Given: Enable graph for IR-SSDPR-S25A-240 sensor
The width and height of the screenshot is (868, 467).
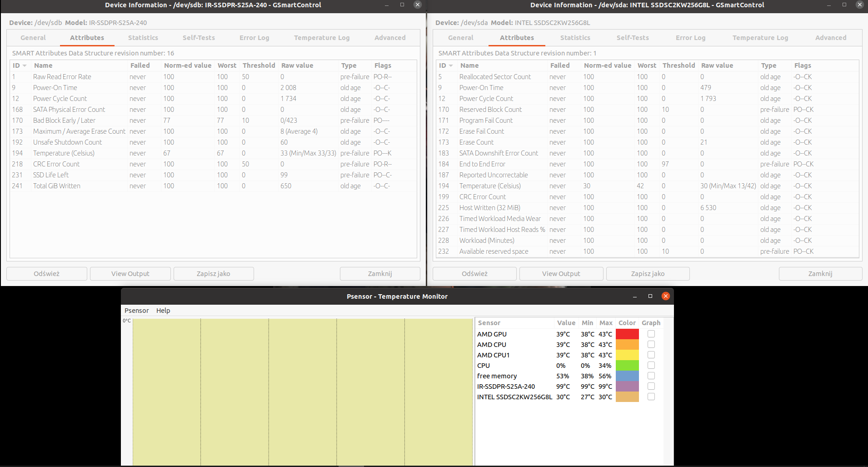Looking at the screenshot, I should point(651,386).
